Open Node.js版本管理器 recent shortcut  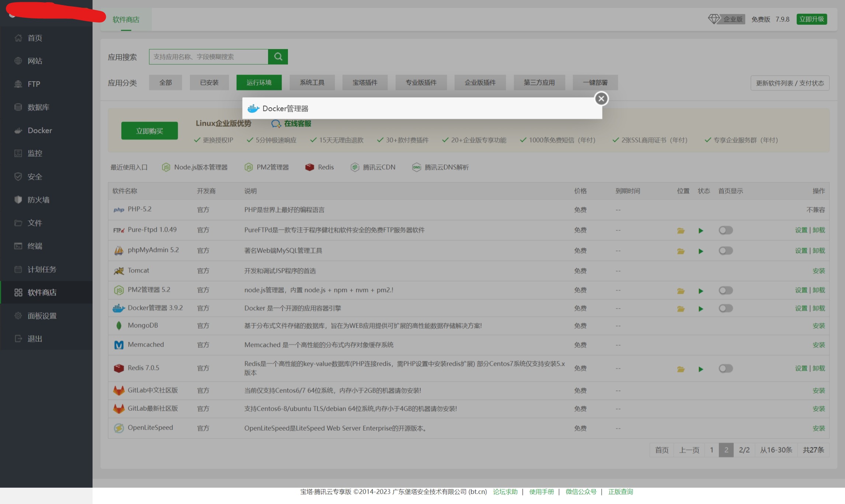[195, 167]
